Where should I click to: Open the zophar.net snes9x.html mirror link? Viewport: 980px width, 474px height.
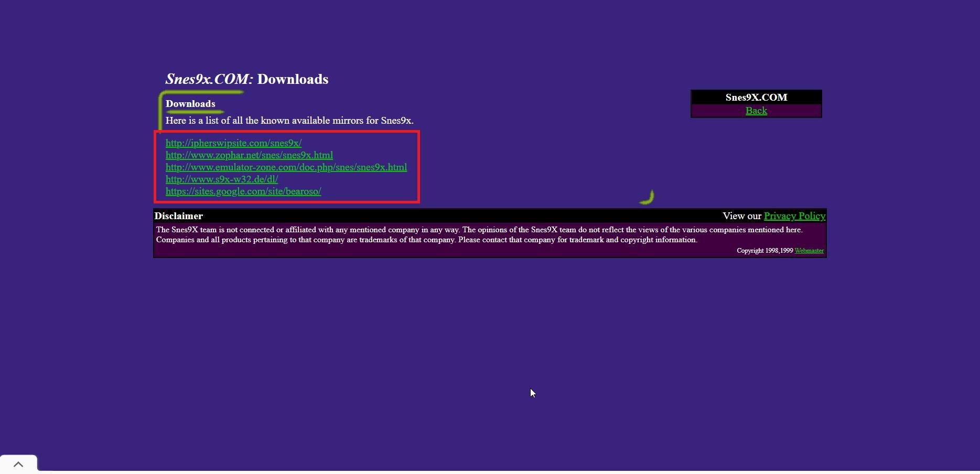[249, 155]
